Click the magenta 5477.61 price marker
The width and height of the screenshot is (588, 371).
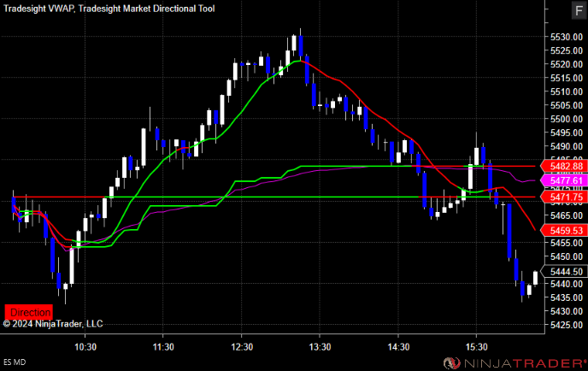click(x=563, y=180)
